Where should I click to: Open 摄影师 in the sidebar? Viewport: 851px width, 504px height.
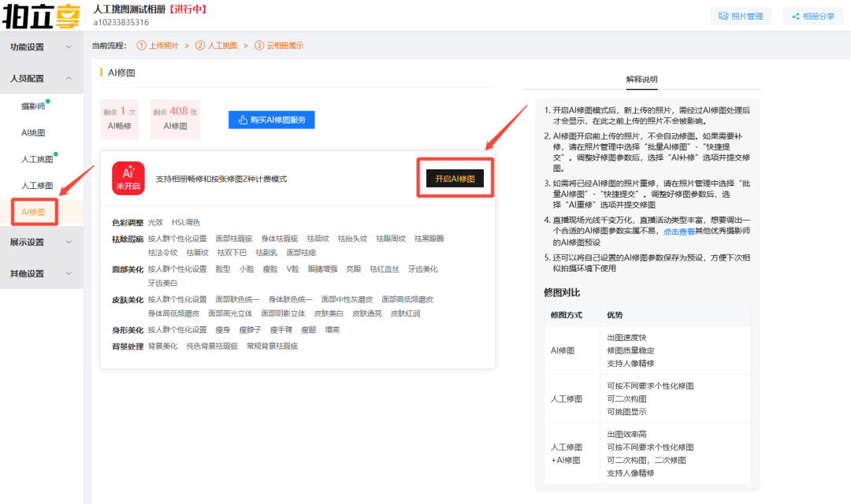[33, 106]
